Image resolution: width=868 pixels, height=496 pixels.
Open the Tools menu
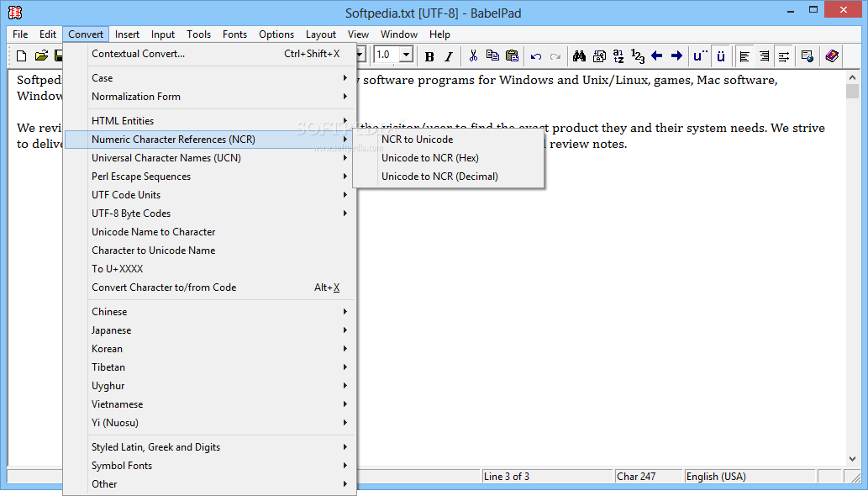click(199, 34)
